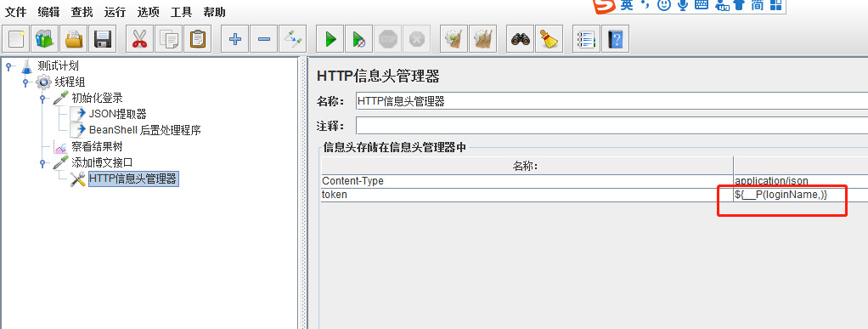Open the Sogou toolbox grid icon

click(x=775, y=5)
